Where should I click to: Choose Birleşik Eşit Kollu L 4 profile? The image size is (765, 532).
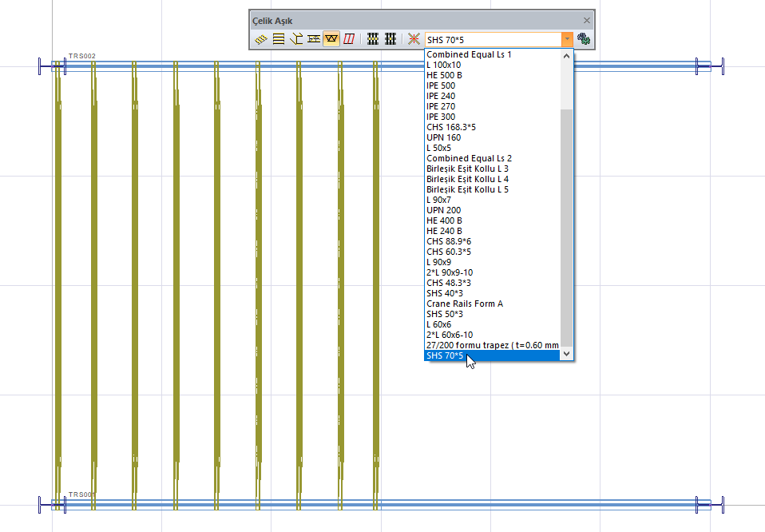[467, 179]
